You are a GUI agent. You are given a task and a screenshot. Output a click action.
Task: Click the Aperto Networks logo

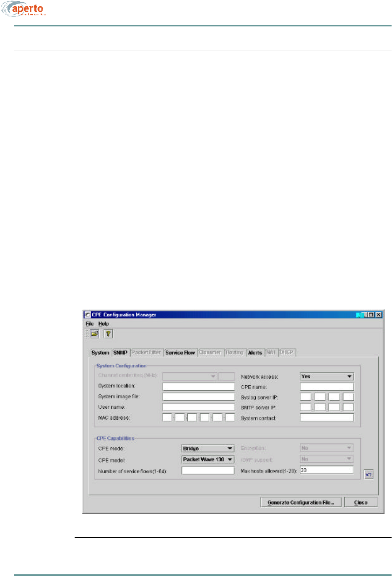click(23, 9)
